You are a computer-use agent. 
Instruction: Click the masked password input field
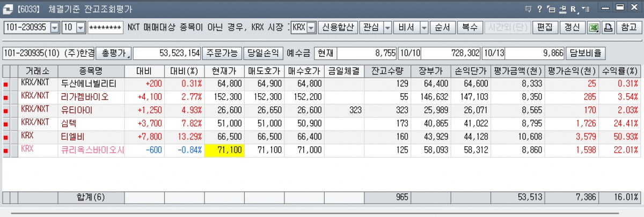105,27
